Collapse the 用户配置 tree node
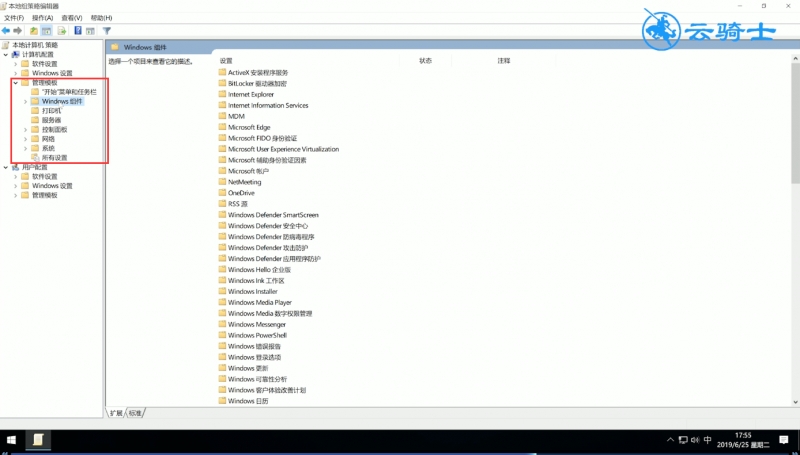 [6, 167]
